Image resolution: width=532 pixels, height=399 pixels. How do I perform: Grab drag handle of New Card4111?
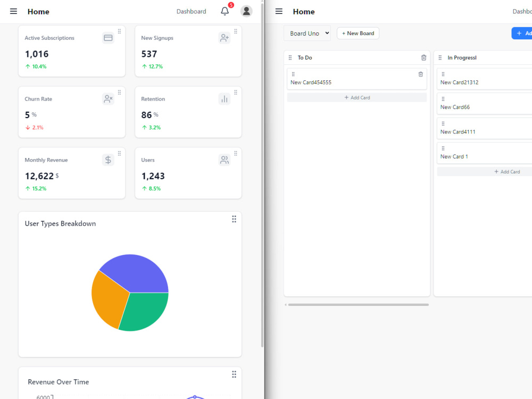(443, 124)
